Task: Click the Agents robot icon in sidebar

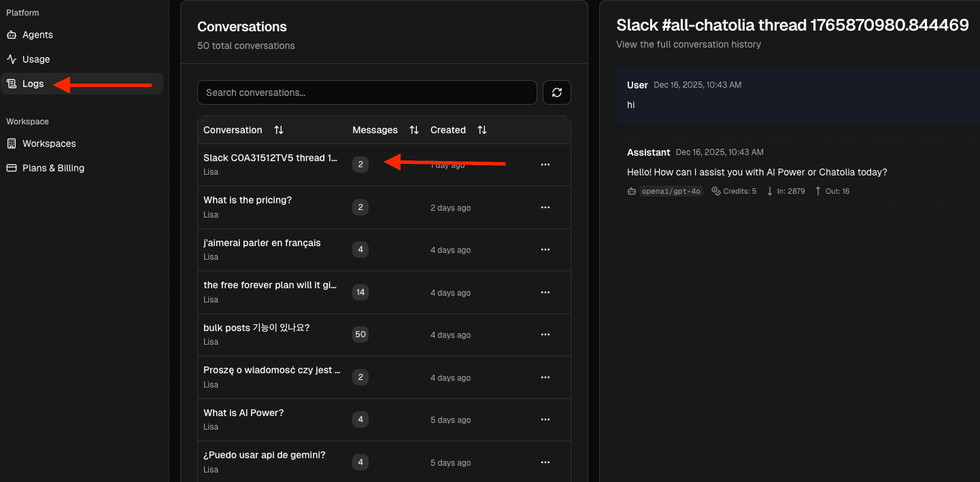Action: point(12,35)
